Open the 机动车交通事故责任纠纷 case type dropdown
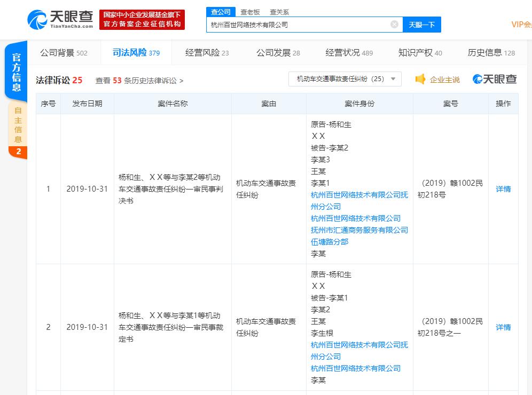The image size is (532, 395). tap(345, 78)
